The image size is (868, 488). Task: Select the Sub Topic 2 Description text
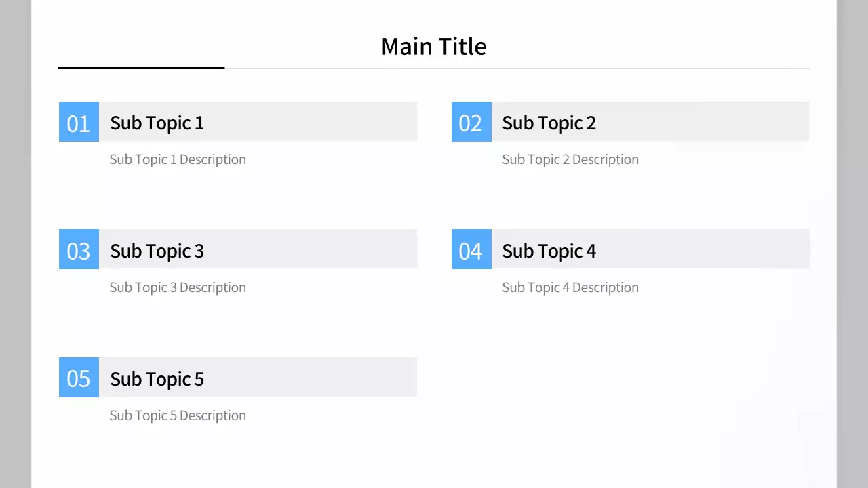pos(570,159)
